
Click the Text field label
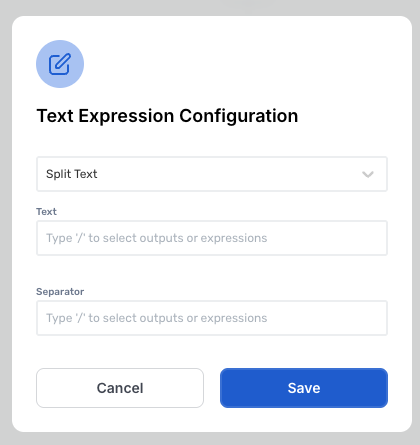click(x=46, y=212)
